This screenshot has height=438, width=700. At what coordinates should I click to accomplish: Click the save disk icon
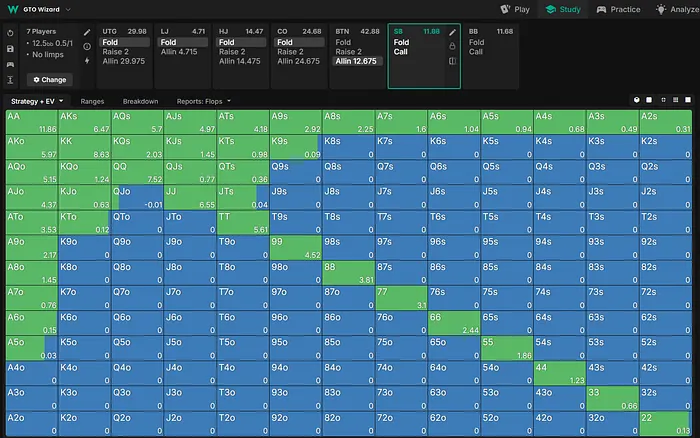coord(10,48)
